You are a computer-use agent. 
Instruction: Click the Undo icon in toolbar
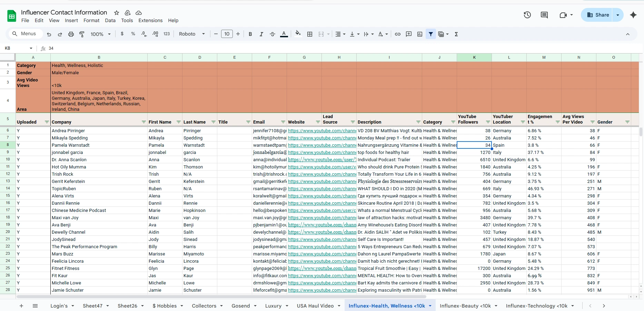(49, 34)
